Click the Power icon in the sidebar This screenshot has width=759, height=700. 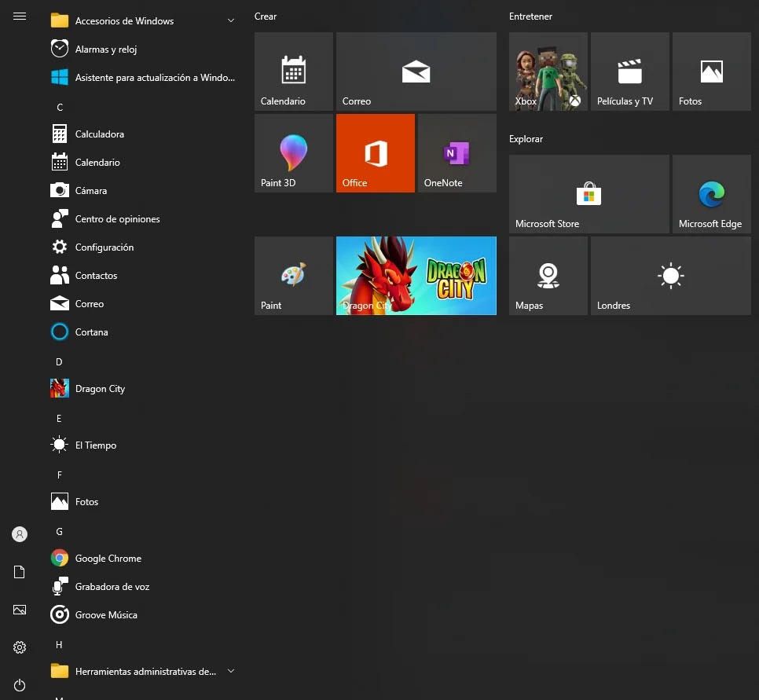click(x=20, y=685)
